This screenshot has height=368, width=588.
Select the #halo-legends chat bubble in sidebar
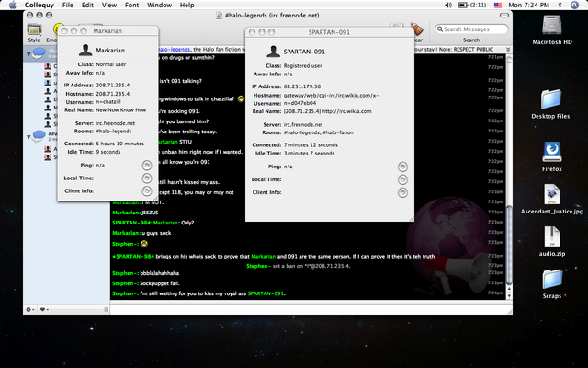39,53
